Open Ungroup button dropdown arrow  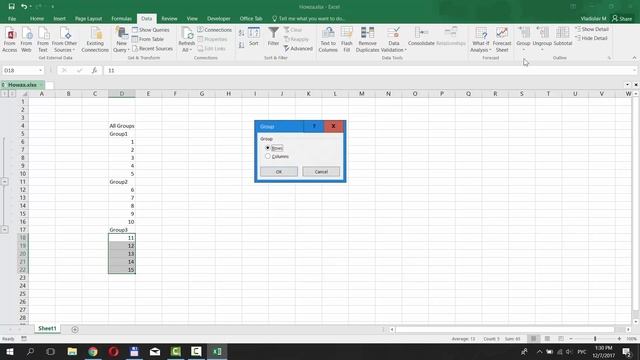tap(542, 50)
